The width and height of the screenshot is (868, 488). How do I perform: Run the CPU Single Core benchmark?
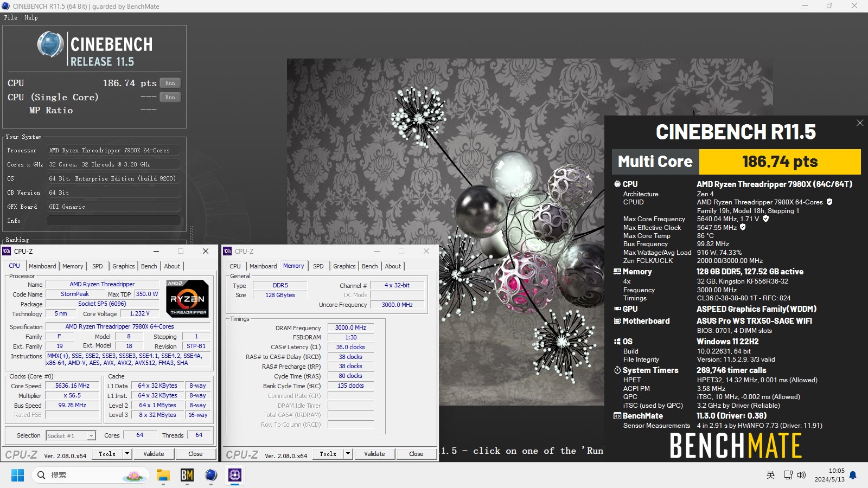(x=170, y=97)
